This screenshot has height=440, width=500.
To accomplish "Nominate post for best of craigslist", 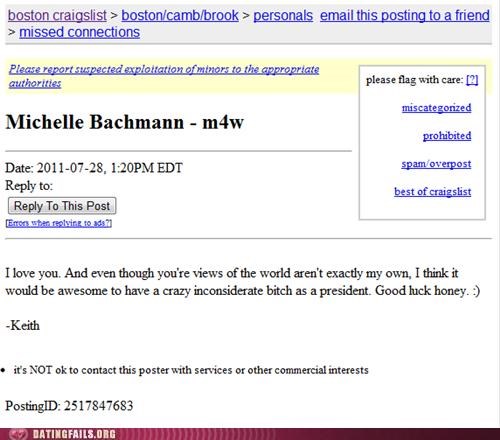I will (433, 192).
